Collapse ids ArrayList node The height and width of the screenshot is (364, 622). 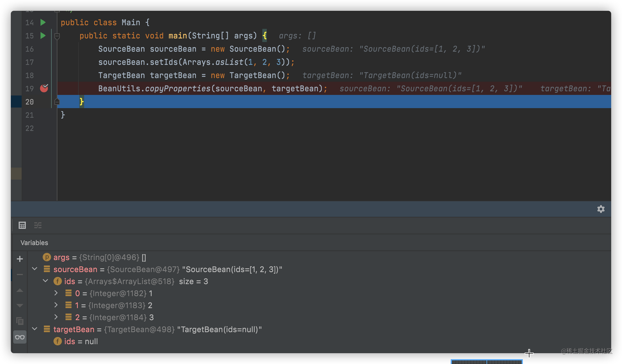click(x=45, y=281)
